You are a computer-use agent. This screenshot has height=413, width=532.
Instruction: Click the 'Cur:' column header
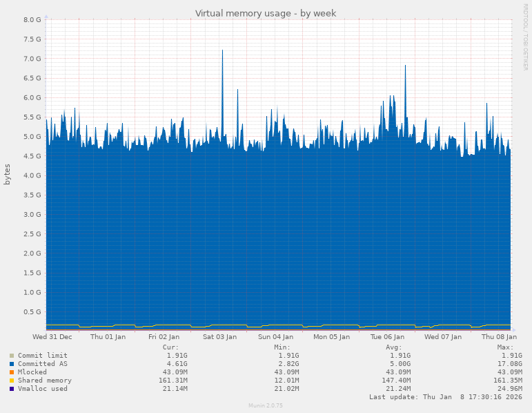pyautogui.click(x=170, y=347)
